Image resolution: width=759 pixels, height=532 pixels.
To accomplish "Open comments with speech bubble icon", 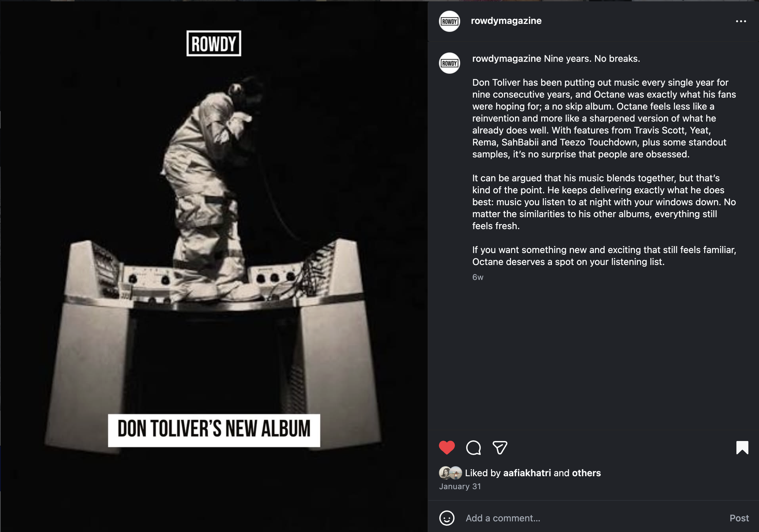I will click(x=473, y=447).
